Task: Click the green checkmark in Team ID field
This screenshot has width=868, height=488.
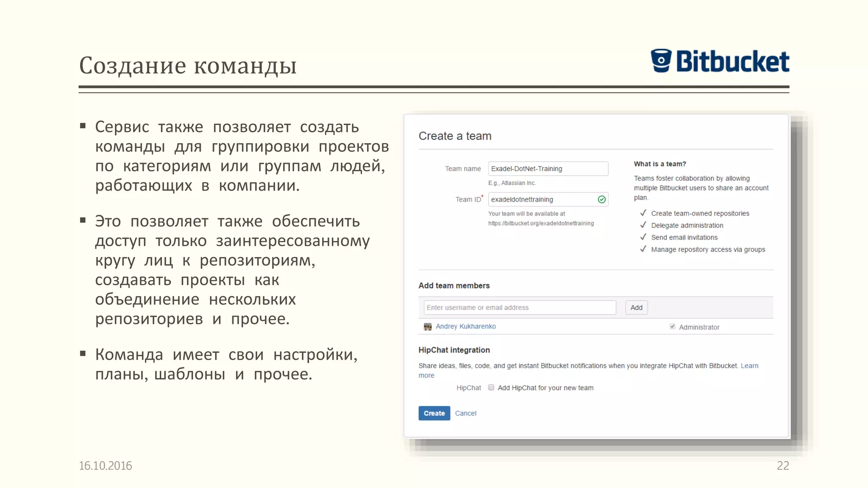Action: point(601,200)
